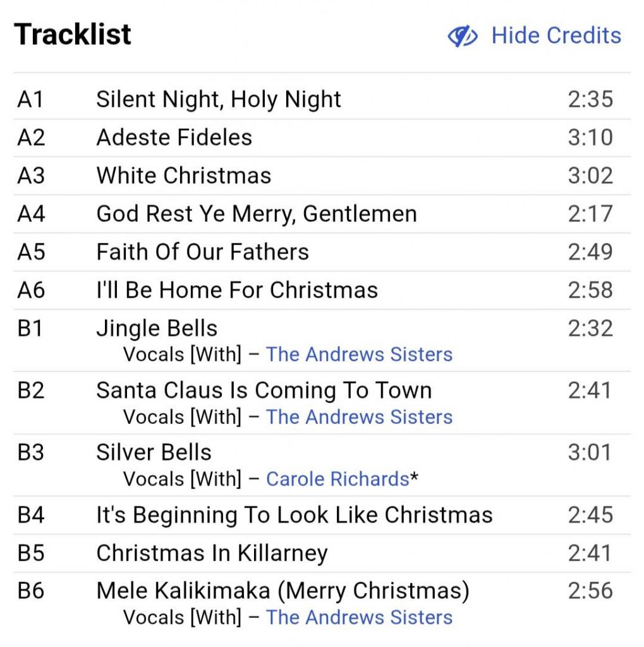The height and width of the screenshot is (647, 644).
Task: Click the crossed-eye Hide Credits icon
Action: tap(463, 37)
